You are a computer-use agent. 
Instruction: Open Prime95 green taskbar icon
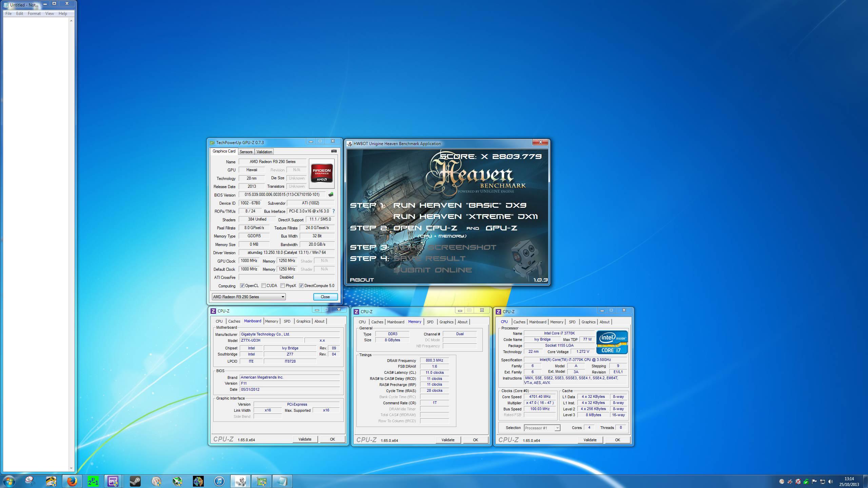click(93, 481)
